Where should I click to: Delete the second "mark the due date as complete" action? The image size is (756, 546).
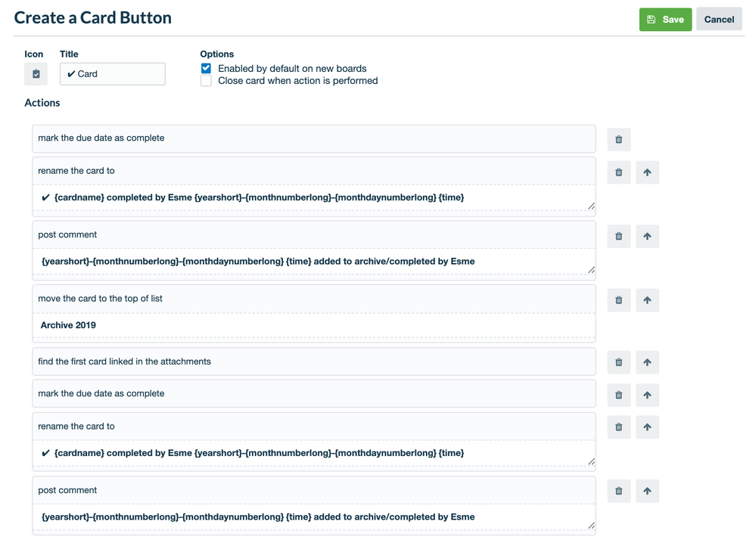(618, 394)
